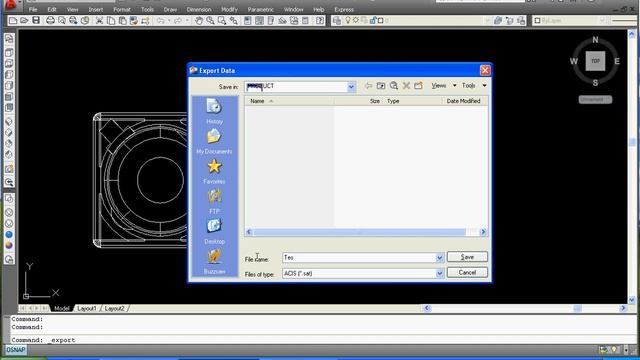
Task: Click the Plot Preview toolbar icon
Action: tap(62, 20)
